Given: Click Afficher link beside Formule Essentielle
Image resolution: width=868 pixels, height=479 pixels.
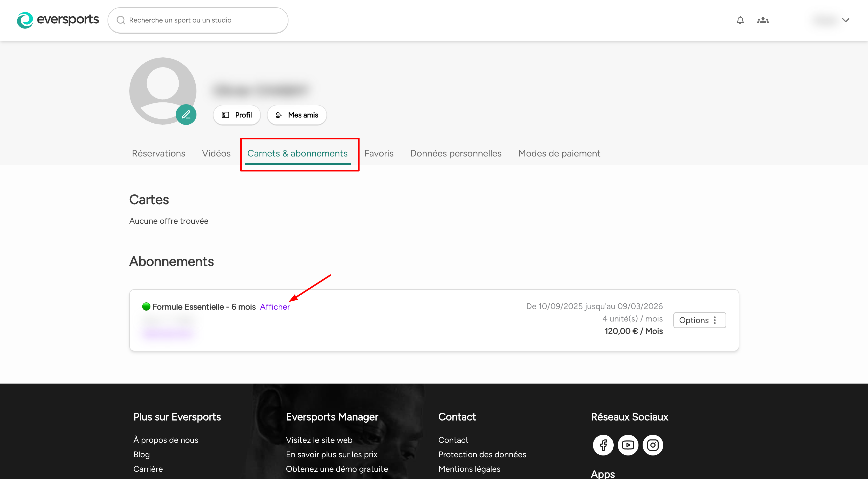Looking at the screenshot, I should coord(275,307).
